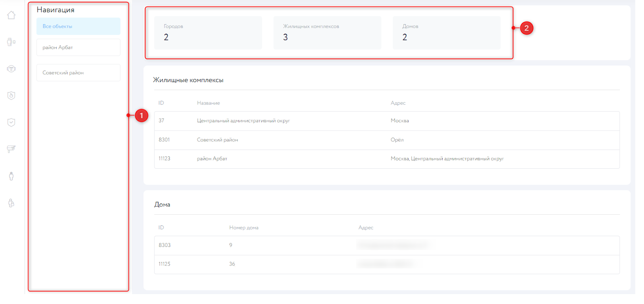
Task: Select 'Все объекты' in navigation
Action: click(79, 26)
